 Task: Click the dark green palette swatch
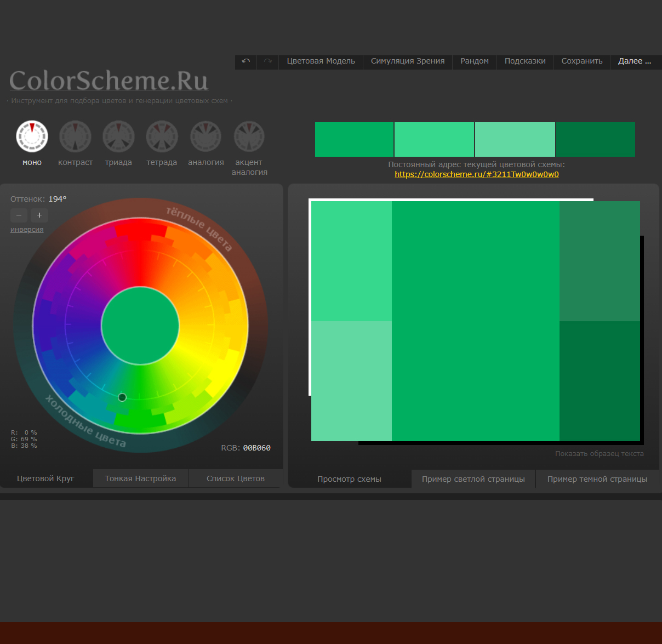[x=596, y=139]
